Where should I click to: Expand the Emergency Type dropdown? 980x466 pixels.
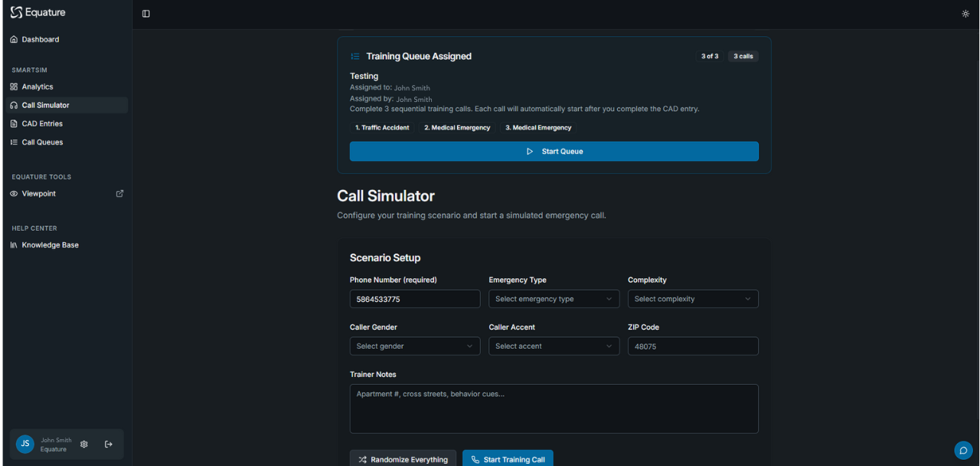point(554,299)
